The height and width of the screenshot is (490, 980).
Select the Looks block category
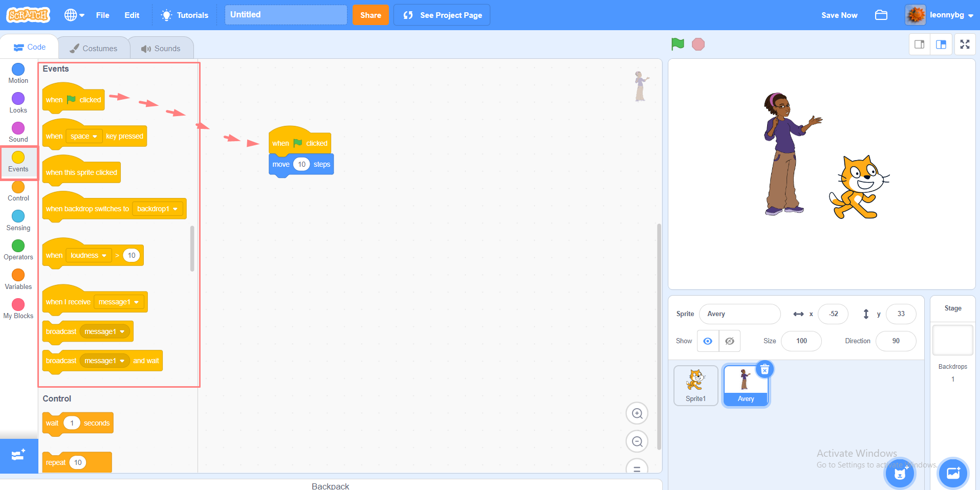coord(18,103)
